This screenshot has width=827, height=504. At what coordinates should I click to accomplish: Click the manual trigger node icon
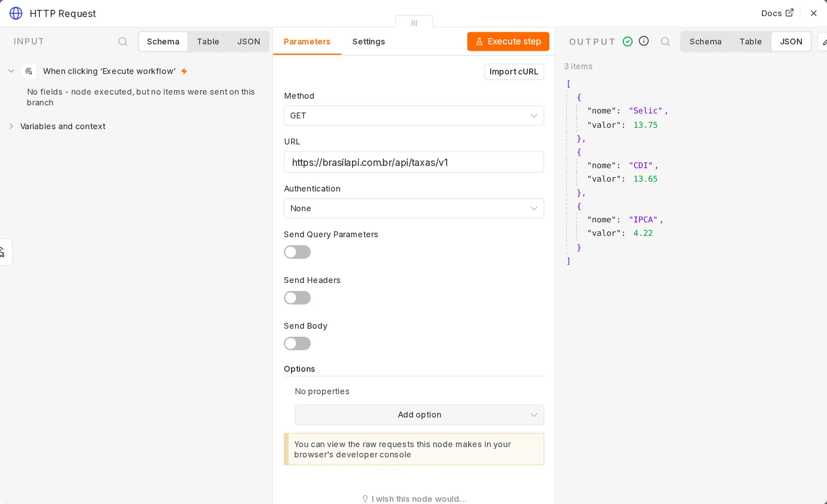pyautogui.click(x=29, y=71)
